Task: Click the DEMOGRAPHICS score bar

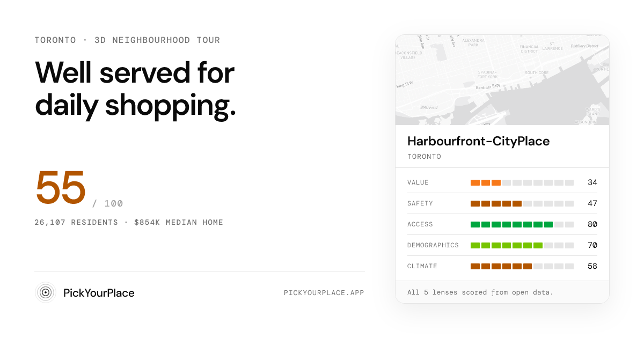Action: click(522, 245)
